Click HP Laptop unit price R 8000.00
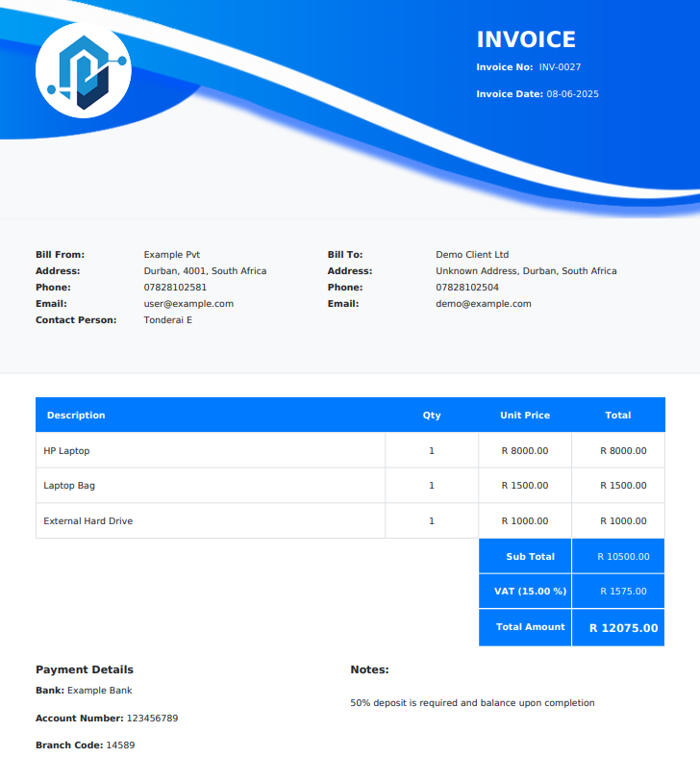The image size is (700, 757). tap(525, 450)
